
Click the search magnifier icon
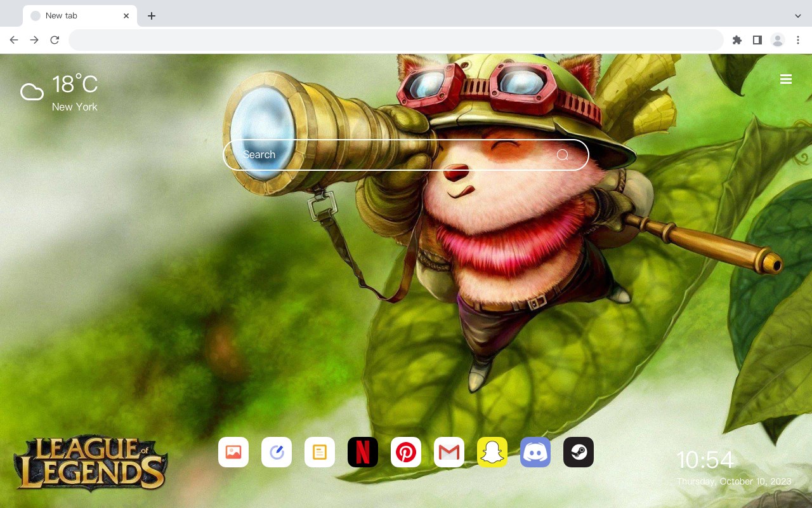(563, 155)
